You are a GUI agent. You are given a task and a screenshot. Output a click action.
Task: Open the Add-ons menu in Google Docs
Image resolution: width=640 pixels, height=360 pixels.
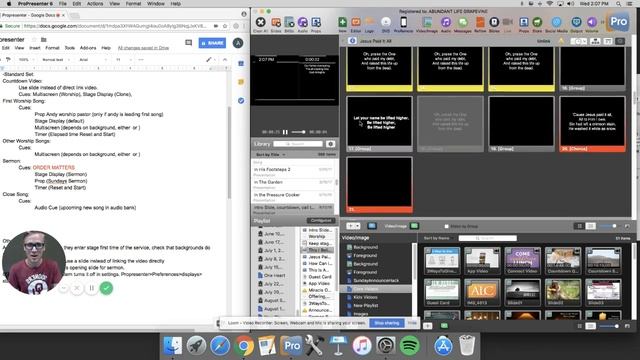88,48
